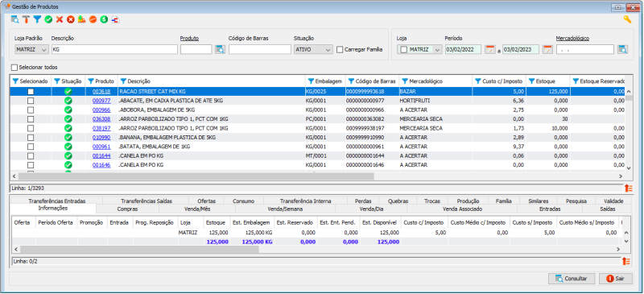Click the Produto label link
The width and height of the screenshot is (644, 294).
[x=189, y=38]
